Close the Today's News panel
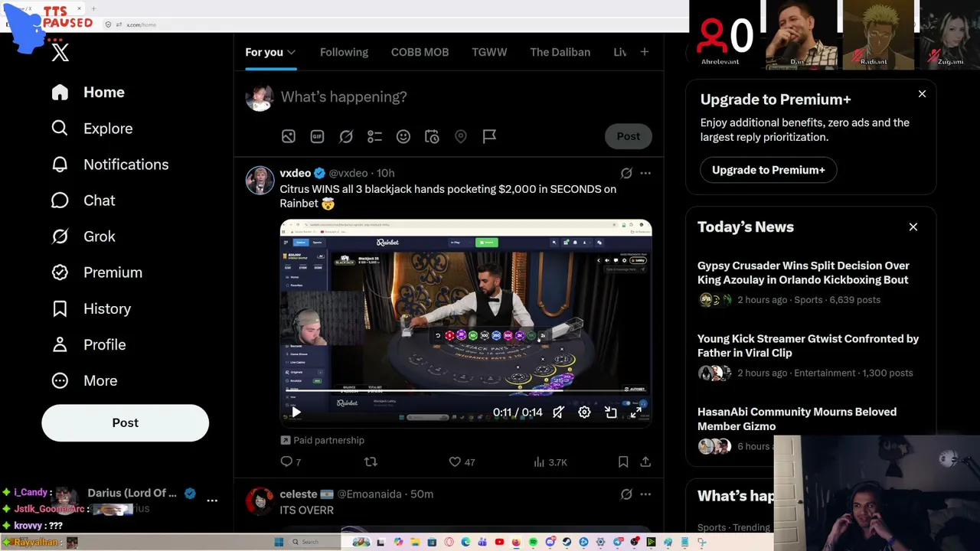Image resolution: width=980 pixels, height=551 pixels. coord(913,227)
